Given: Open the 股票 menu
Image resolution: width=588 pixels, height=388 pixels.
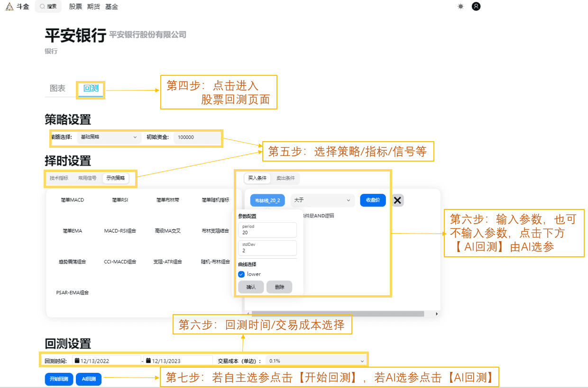Looking at the screenshot, I should 75,7.
